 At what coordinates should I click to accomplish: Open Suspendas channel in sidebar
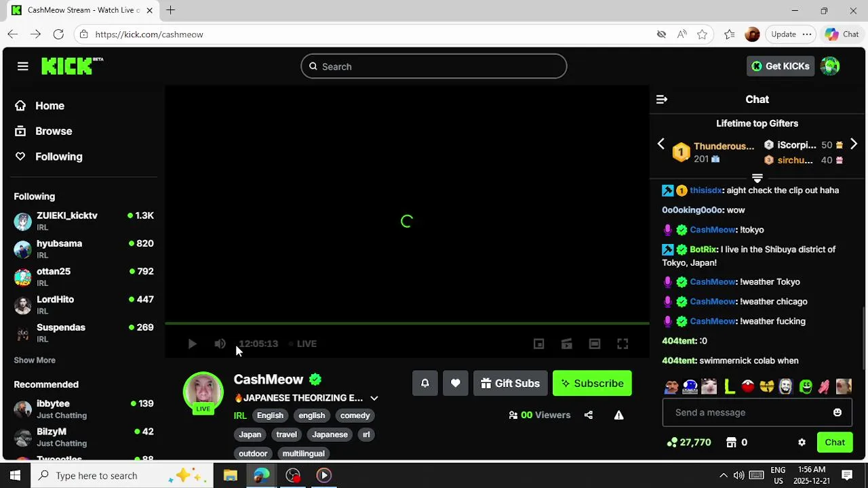pyautogui.click(x=85, y=333)
